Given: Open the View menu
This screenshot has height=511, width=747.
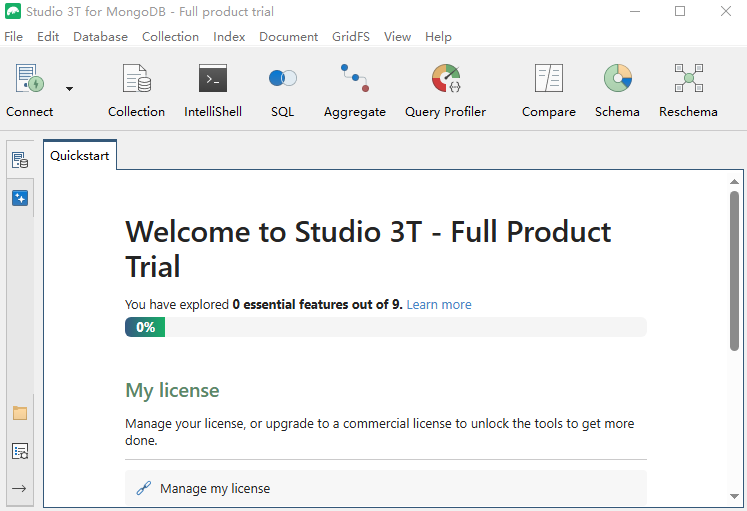Looking at the screenshot, I should click(x=397, y=37).
